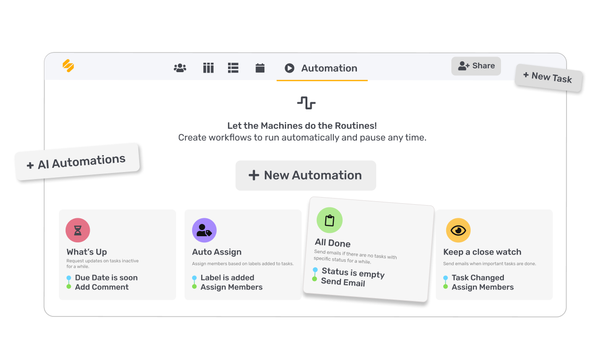Open the Auto Assign template title
The width and height of the screenshot is (610, 364).
click(217, 252)
